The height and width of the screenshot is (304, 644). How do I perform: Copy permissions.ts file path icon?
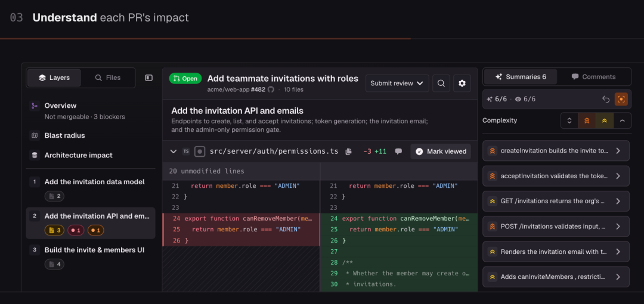coord(348,151)
